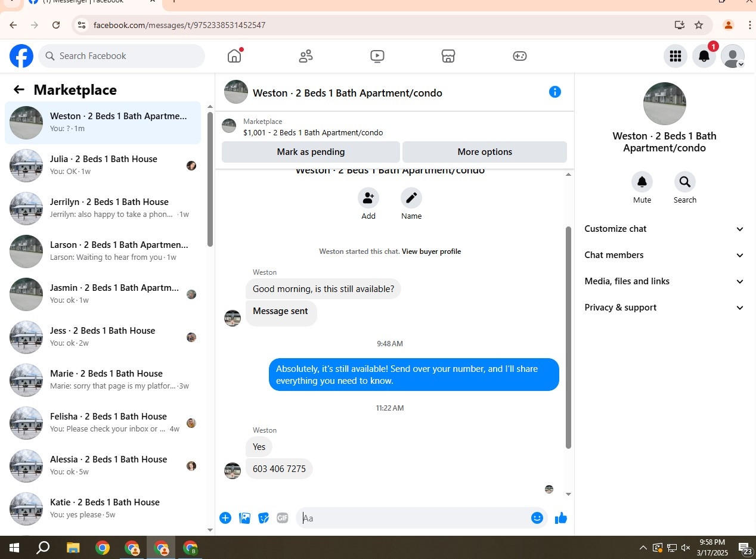Click taskbar volume muted icon

click(686, 548)
